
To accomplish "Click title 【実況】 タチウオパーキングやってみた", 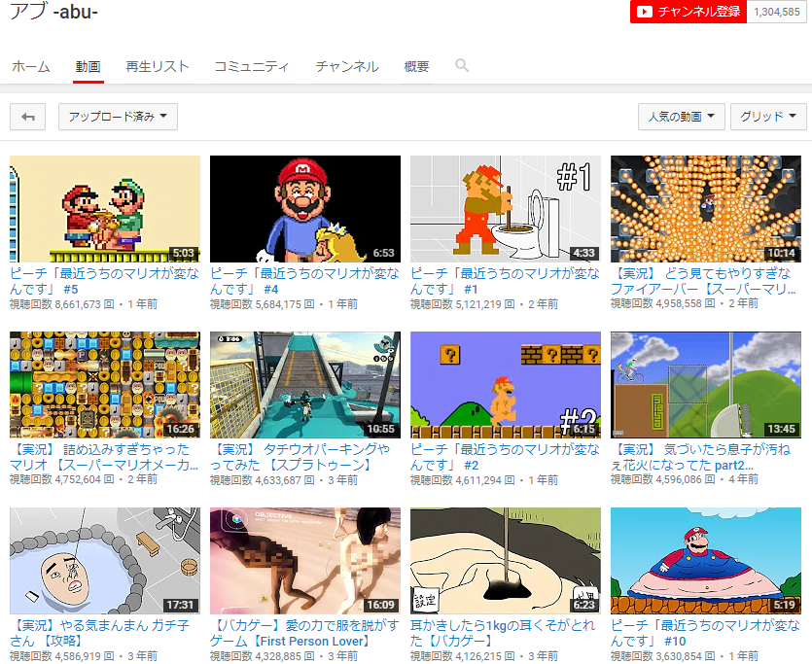I will tap(300, 457).
